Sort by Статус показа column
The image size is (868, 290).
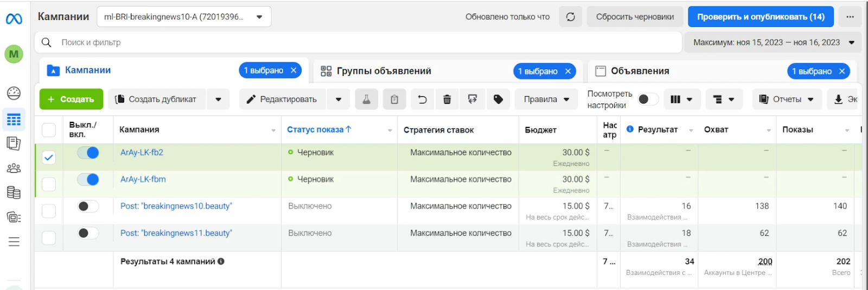coord(319,130)
